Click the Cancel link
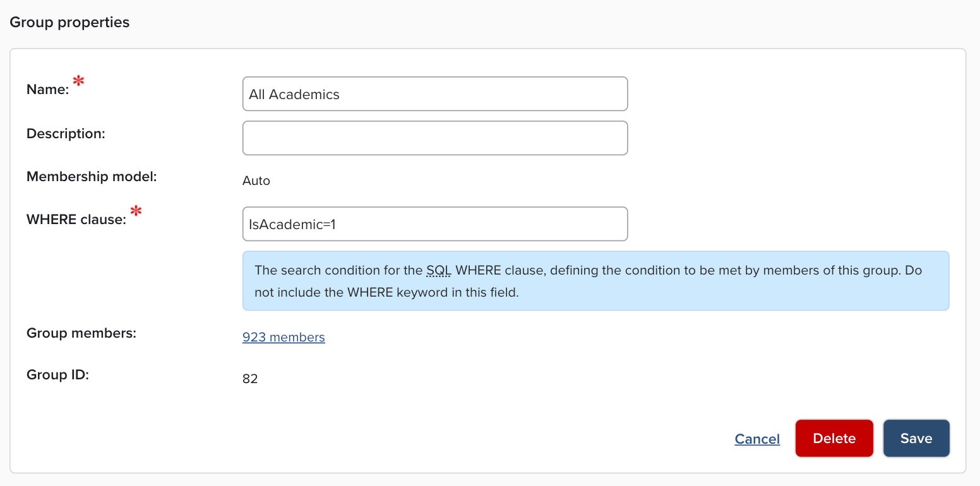 757,439
